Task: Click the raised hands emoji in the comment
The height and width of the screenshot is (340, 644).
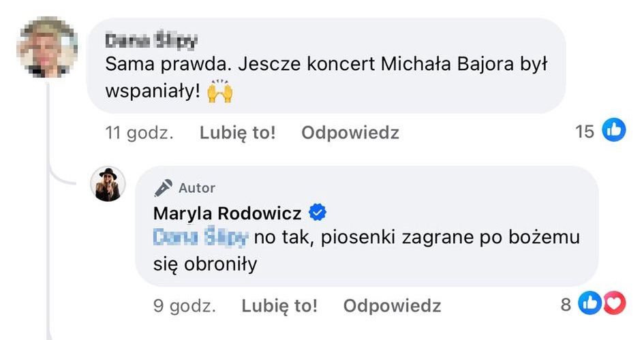Action: (x=219, y=92)
